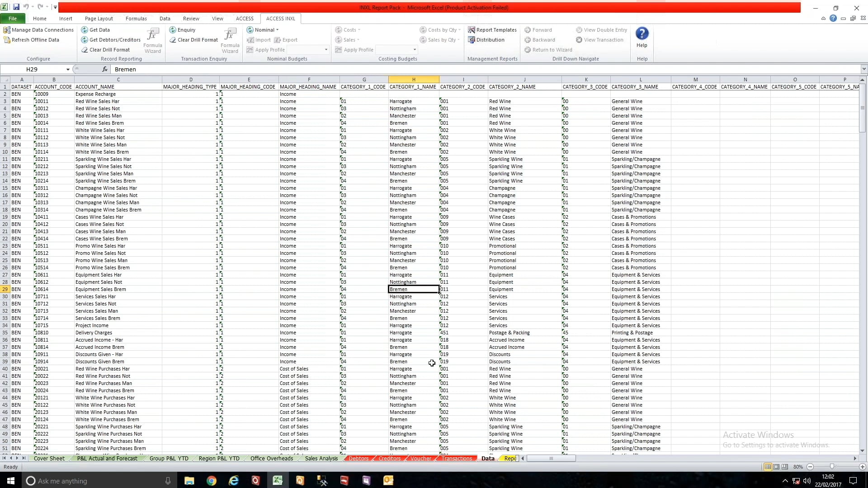This screenshot has height=488, width=868.
Task: Switch to Page Layout view in status bar
Action: click(776, 467)
